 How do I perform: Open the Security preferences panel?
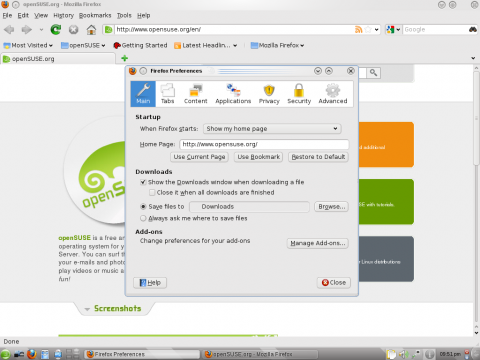299,94
